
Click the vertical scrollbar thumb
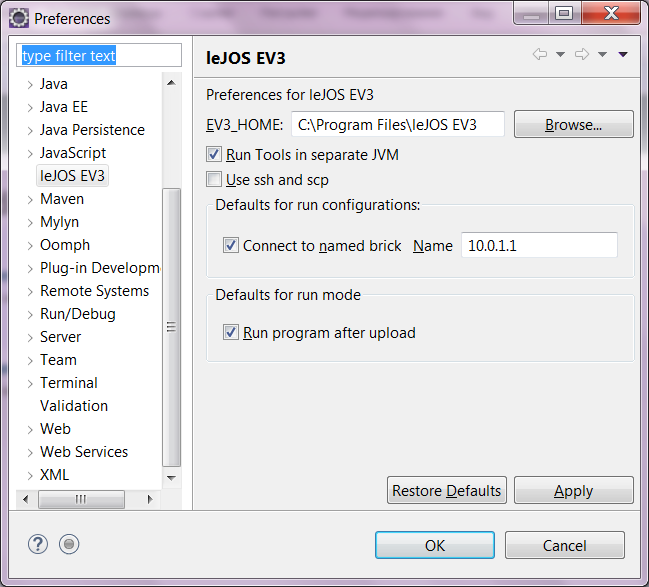point(171,327)
